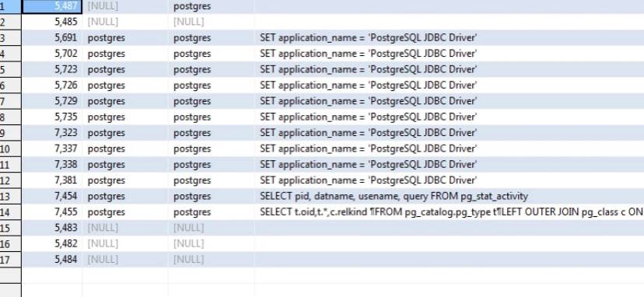The width and height of the screenshot is (644, 297).
Task: Click the JDBC Driver query for pid 5,723
Action: 449,69
